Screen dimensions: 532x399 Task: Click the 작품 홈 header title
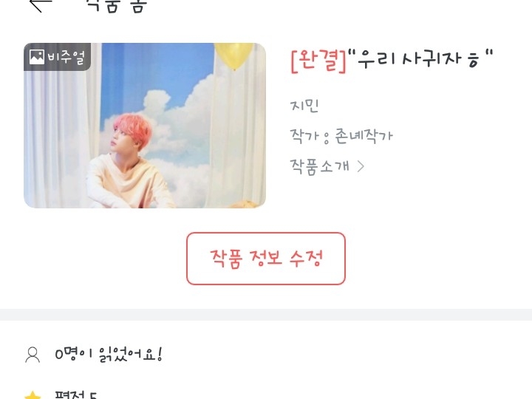[116, 5]
